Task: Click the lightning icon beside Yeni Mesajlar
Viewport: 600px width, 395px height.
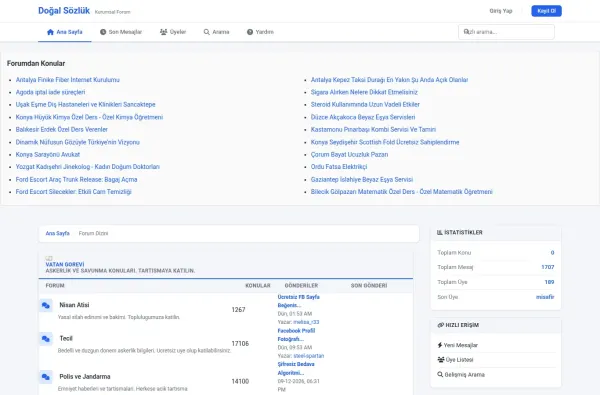Action: (x=440, y=345)
